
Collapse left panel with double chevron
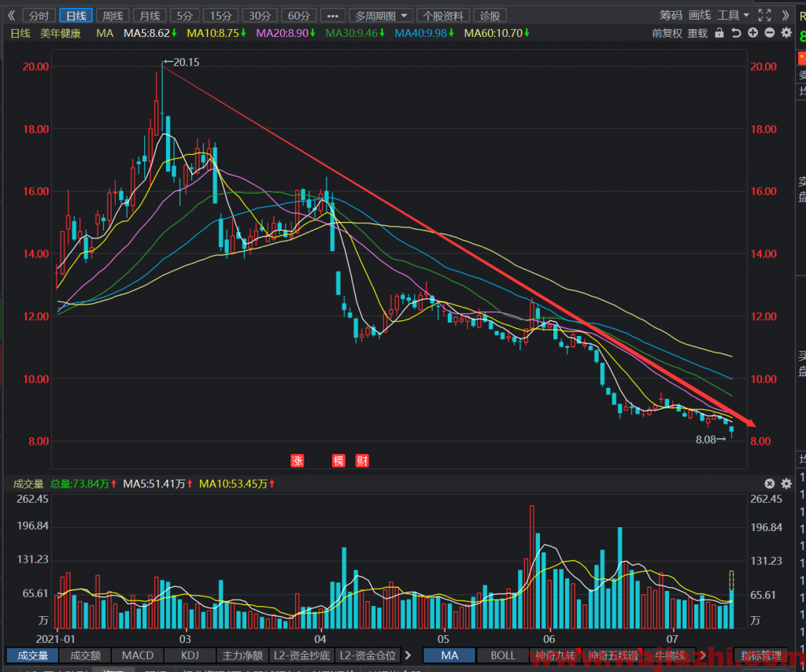(x=11, y=16)
